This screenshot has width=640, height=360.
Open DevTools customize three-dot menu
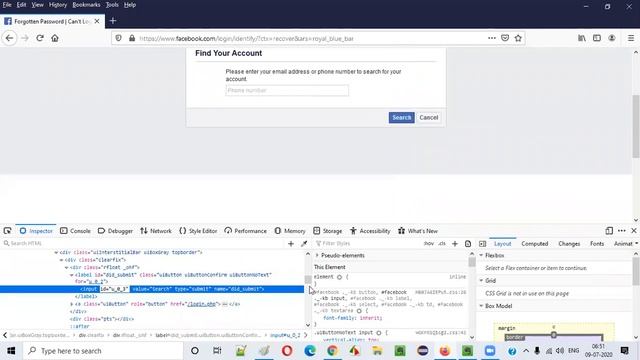622,231
